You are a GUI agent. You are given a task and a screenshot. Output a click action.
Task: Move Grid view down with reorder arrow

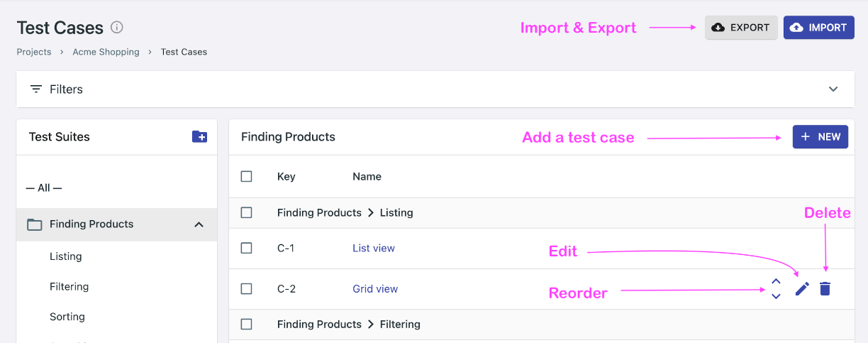[x=776, y=296]
